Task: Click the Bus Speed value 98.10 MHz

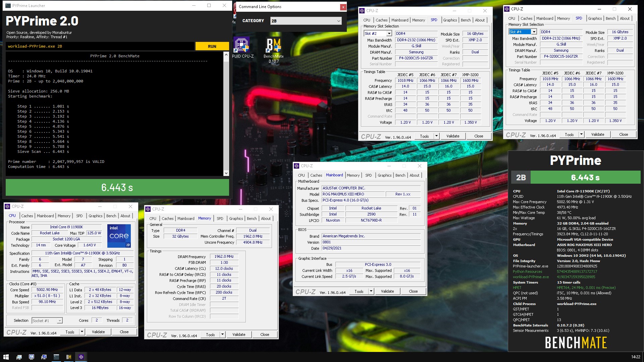Action: coord(47,302)
